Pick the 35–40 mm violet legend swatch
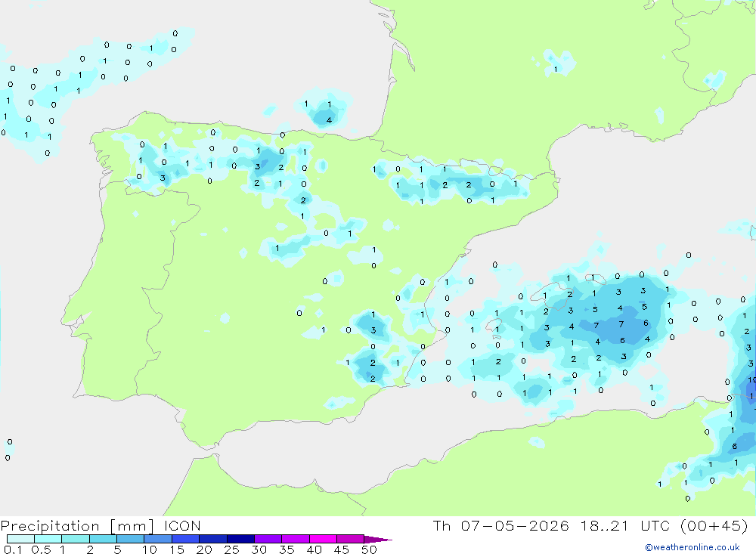 (x=296, y=539)
